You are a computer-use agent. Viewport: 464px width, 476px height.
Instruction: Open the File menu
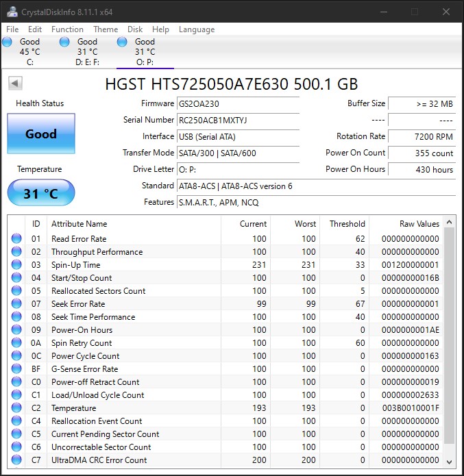click(x=12, y=29)
